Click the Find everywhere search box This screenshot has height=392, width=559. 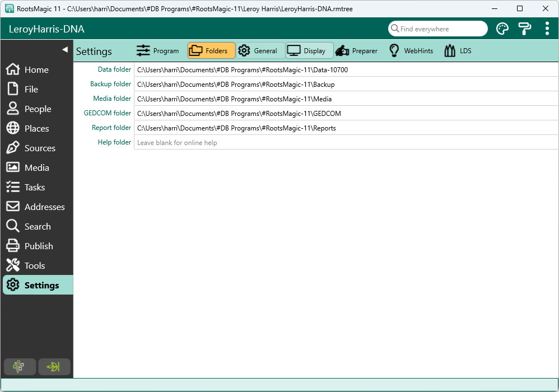click(438, 29)
